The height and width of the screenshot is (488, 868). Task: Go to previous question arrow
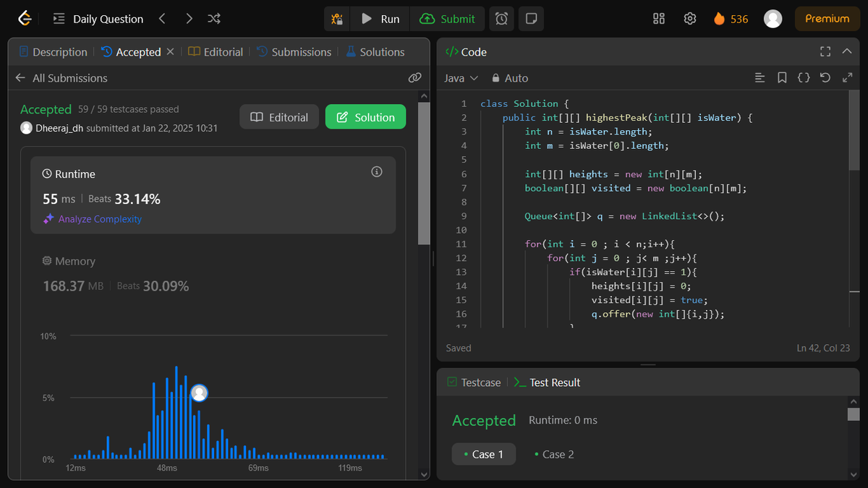tap(162, 19)
